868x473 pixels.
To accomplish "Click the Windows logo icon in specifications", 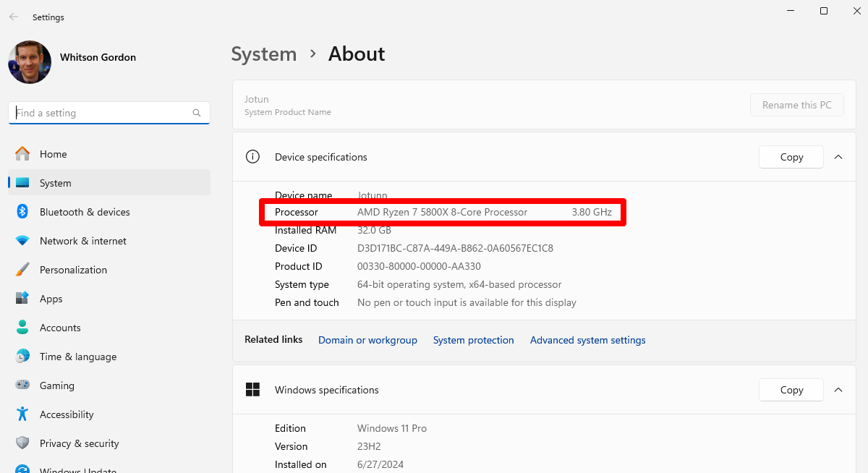I will click(252, 390).
